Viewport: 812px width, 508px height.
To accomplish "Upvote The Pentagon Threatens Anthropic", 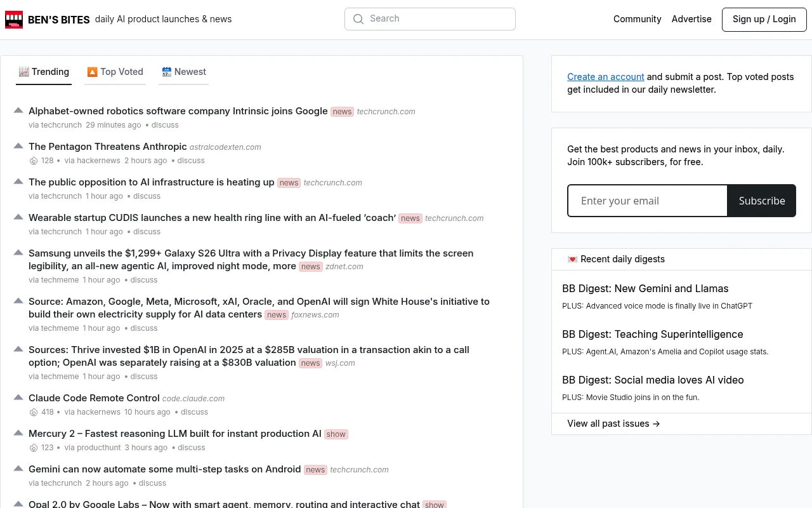I will [18, 145].
